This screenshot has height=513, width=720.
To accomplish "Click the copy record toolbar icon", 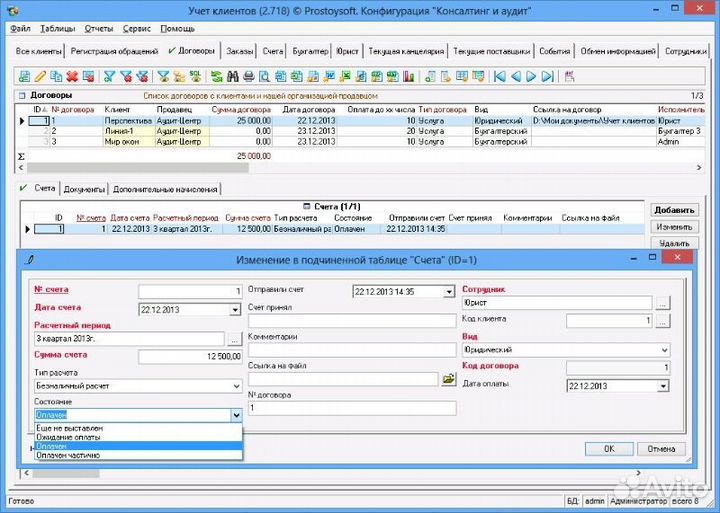I will click(x=56, y=76).
